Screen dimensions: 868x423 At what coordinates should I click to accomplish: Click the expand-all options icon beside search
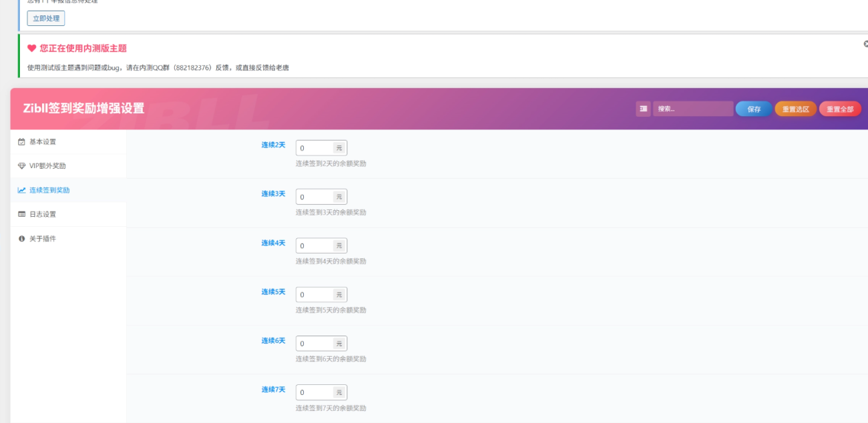(643, 109)
